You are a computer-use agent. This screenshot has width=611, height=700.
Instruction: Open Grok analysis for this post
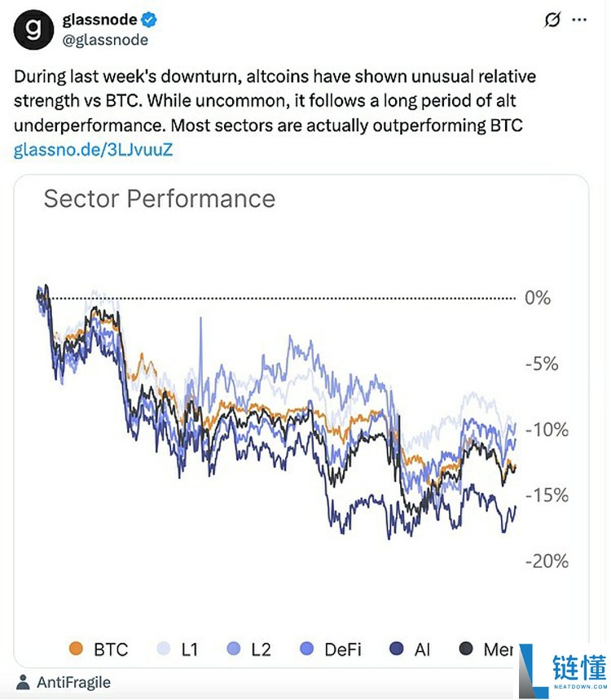click(x=553, y=19)
